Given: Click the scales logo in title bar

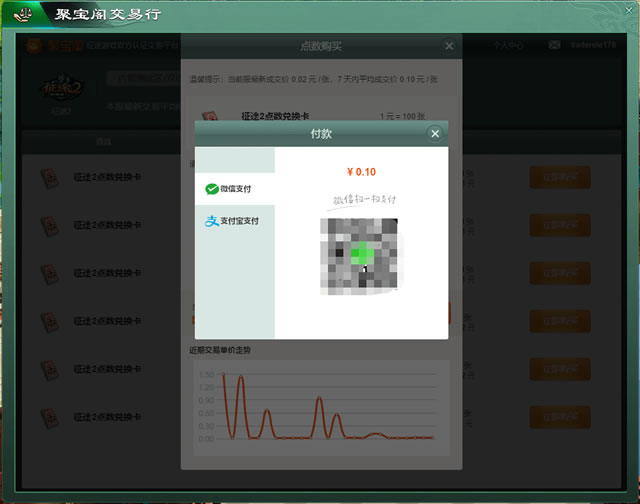Looking at the screenshot, I should pos(23,14).
